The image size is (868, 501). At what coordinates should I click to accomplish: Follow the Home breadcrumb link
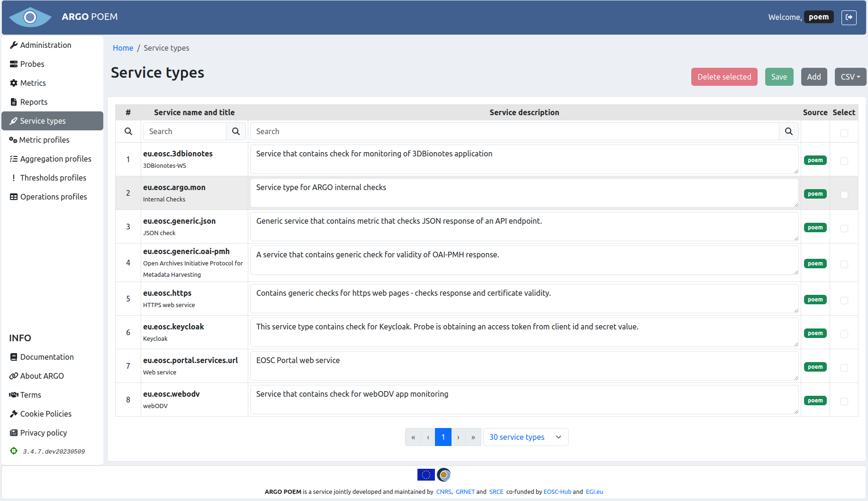point(123,48)
